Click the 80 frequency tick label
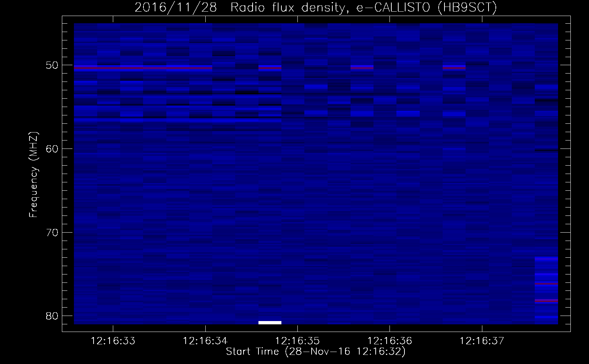Screen dimensions: 589x364 pyautogui.click(x=52, y=316)
